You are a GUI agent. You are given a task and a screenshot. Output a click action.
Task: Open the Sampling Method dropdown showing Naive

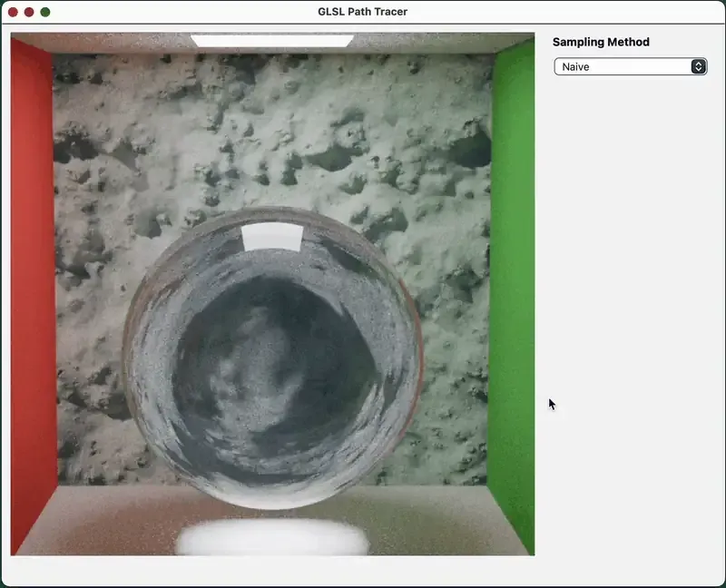tap(624, 66)
